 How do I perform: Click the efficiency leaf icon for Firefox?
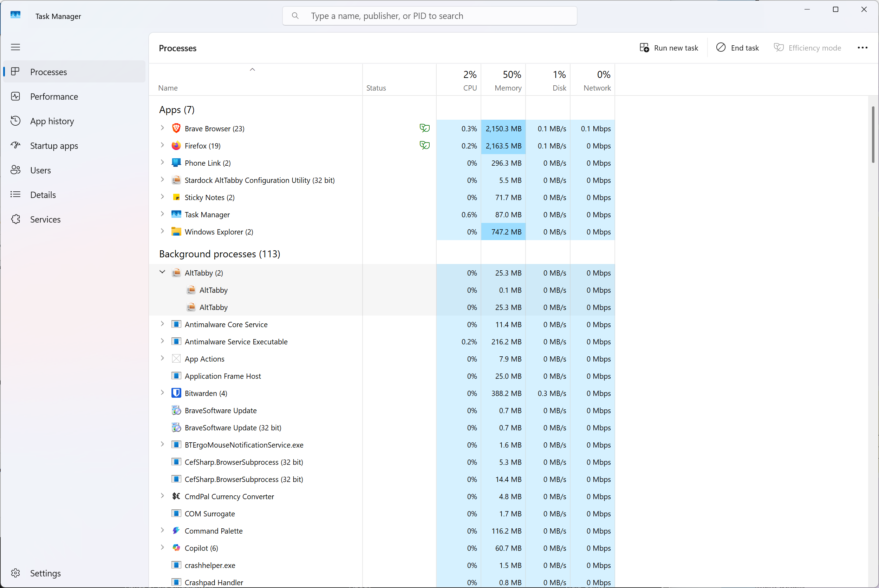(424, 145)
